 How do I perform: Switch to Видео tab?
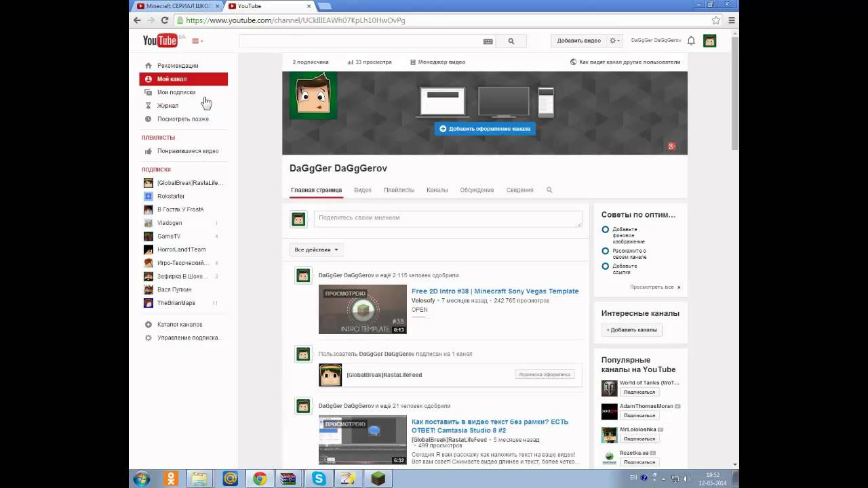pos(363,190)
